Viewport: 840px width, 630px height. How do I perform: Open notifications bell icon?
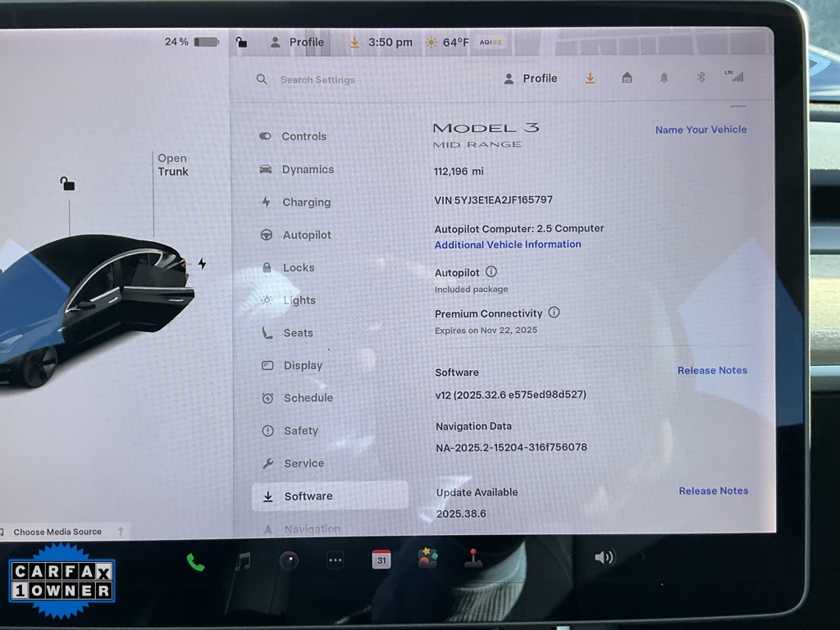pos(664,77)
